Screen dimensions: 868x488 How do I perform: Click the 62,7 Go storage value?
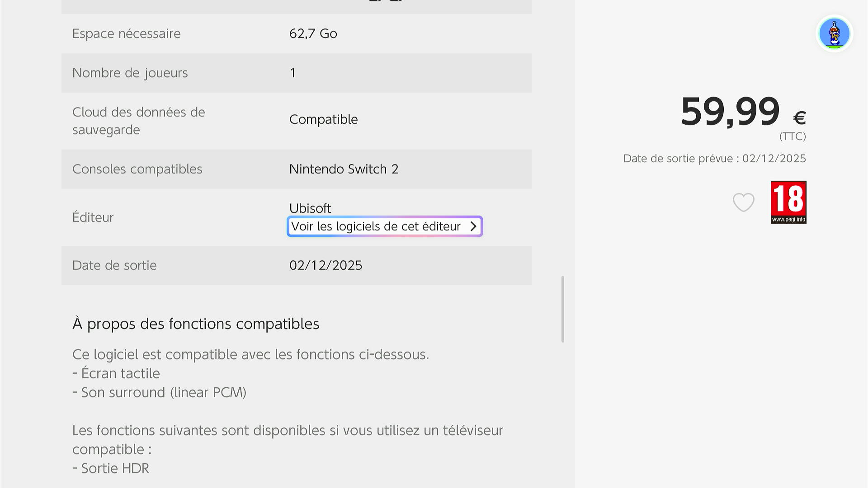(x=313, y=33)
